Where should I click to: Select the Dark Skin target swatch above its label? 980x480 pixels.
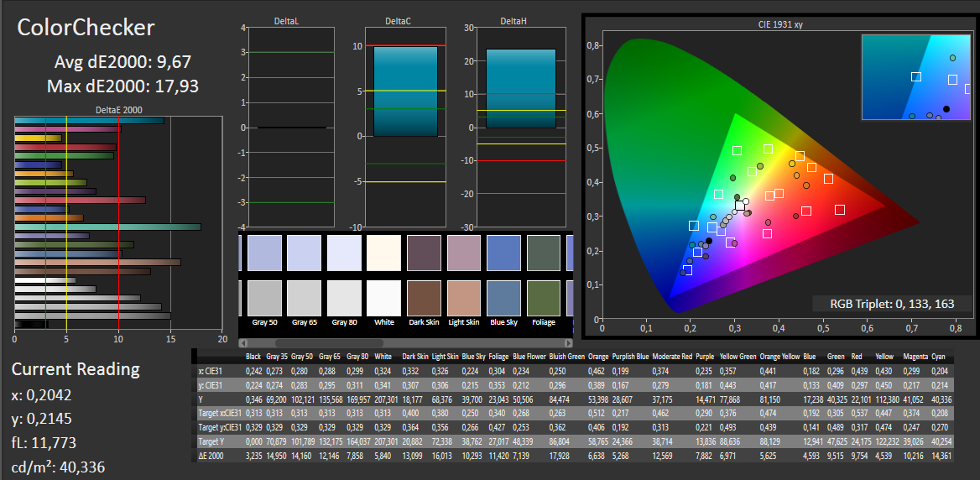coord(424,297)
